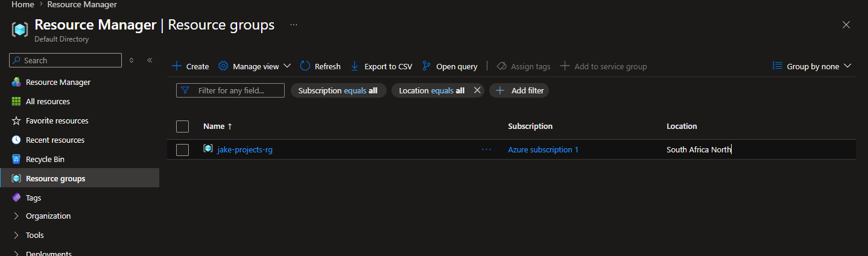The image size is (868, 256).
Task: Open Resource Manager in the sidebar
Action: (58, 82)
